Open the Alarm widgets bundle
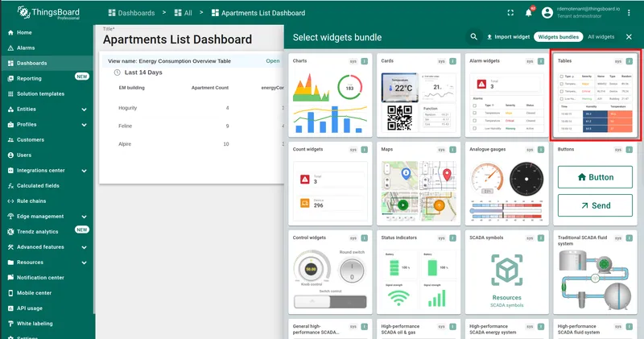Viewport: 644px width, 339px height. coord(507,95)
